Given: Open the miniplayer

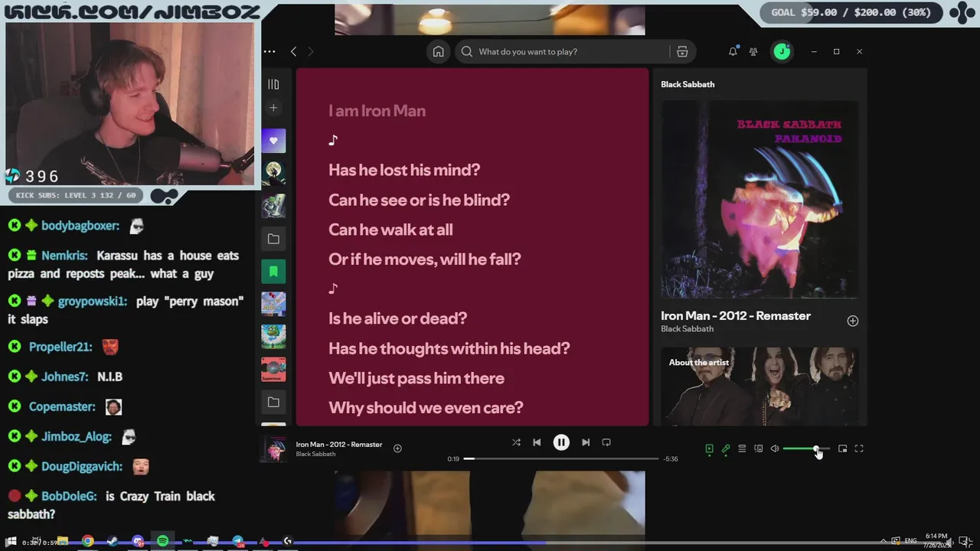Looking at the screenshot, I should [x=842, y=449].
